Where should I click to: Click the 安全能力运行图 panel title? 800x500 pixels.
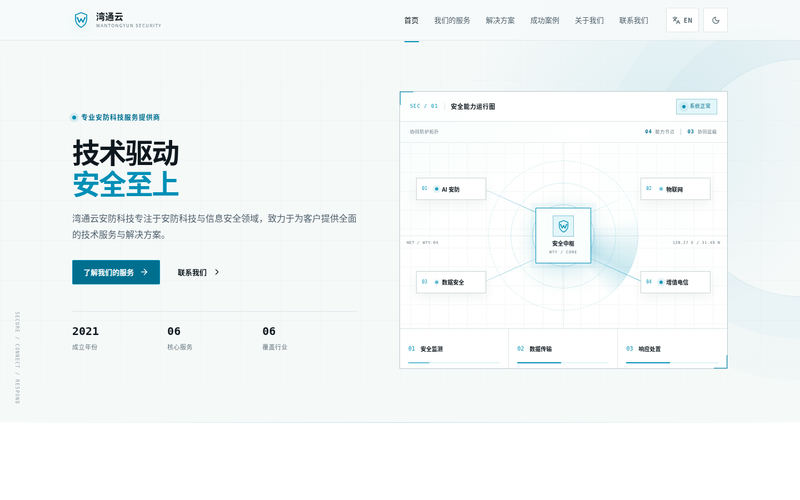coord(473,107)
